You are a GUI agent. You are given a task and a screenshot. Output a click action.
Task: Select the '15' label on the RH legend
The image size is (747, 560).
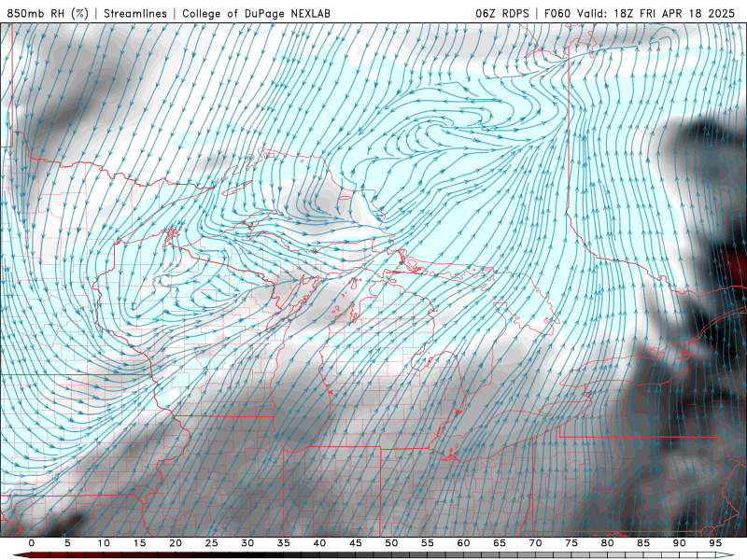click(x=139, y=543)
